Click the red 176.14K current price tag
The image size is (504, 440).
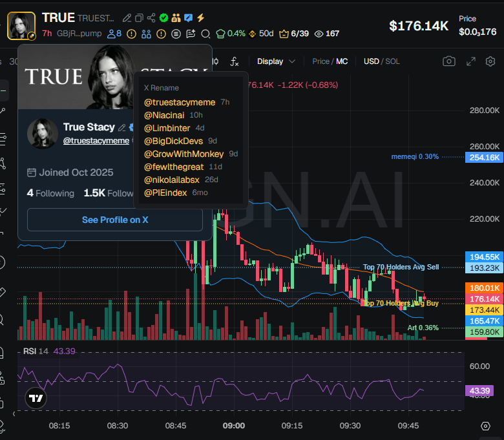coord(484,299)
